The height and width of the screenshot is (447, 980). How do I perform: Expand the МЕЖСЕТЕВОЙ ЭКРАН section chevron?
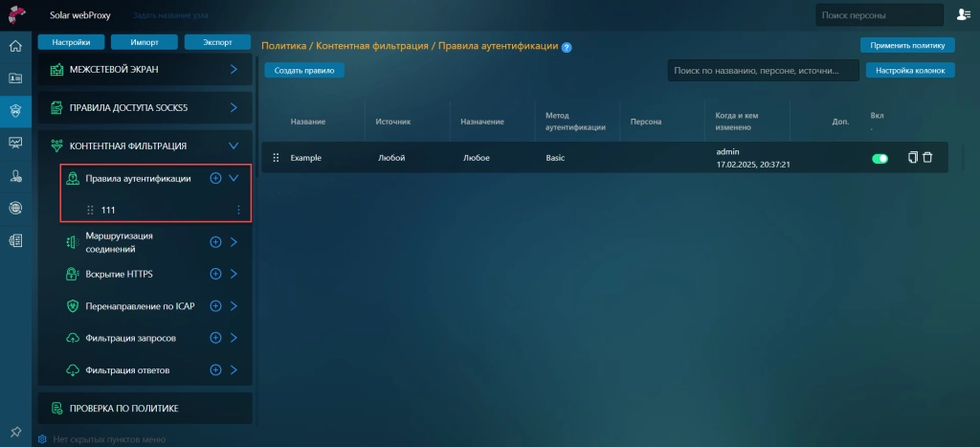234,69
